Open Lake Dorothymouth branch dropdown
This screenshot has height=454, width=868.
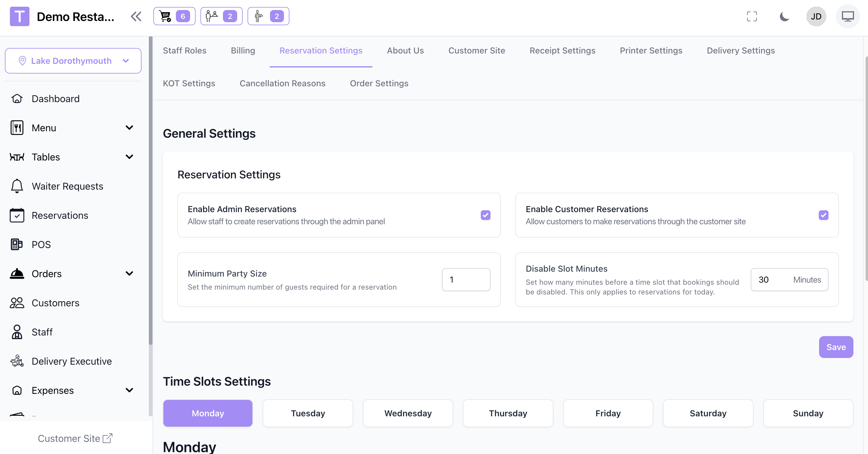coord(73,61)
